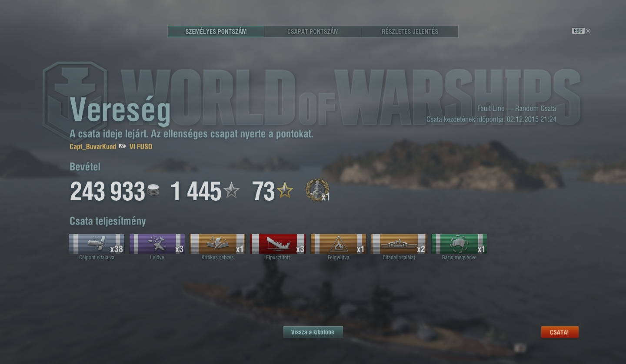Select the purple Lelőve x3 ribbon
Viewport: 626px width, 364px height.
[x=157, y=244]
